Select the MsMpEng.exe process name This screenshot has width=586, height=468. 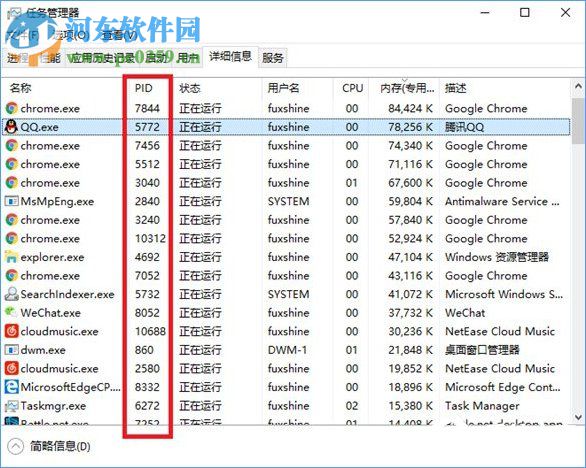tap(57, 201)
